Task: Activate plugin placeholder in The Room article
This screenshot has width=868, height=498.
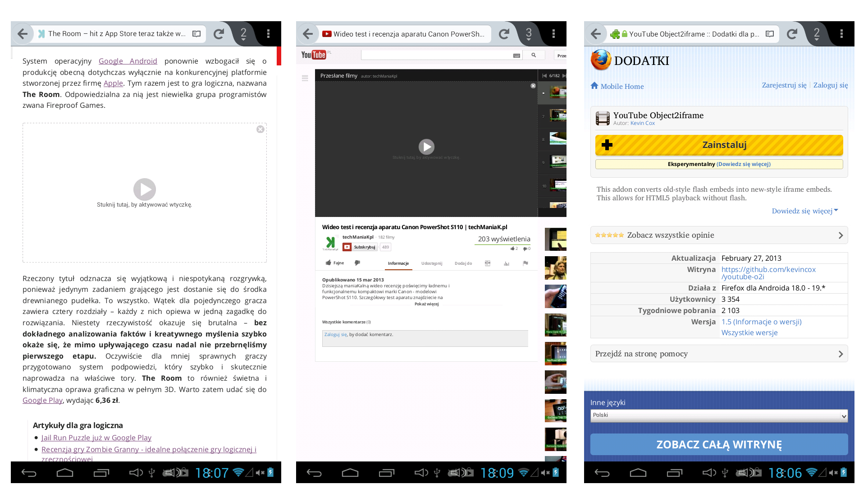Action: pos(145,189)
